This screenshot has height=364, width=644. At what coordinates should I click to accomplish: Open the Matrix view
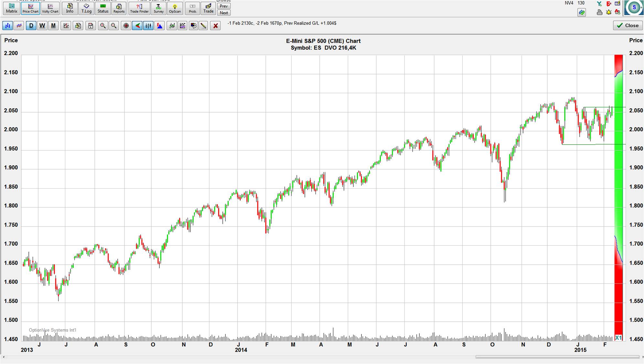[x=11, y=8]
